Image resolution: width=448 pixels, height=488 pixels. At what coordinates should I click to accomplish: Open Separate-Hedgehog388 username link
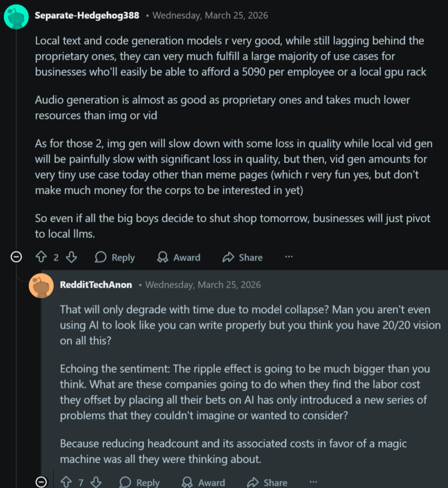coord(87,15)
